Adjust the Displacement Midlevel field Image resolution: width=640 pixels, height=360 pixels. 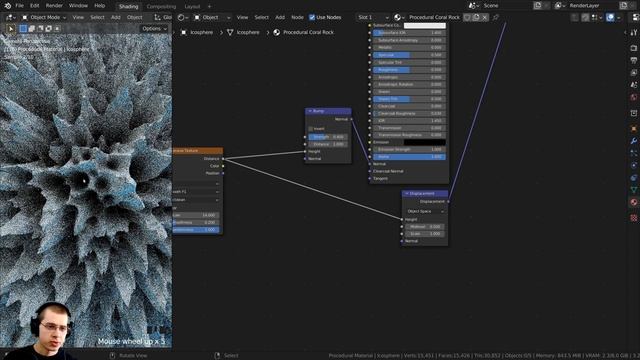point(425,227)
